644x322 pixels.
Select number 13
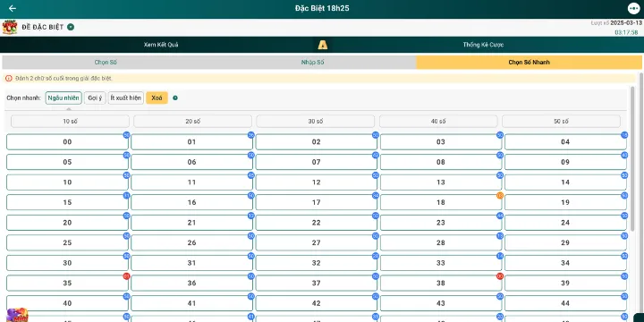pyautogui.click(x=441, y=182)
